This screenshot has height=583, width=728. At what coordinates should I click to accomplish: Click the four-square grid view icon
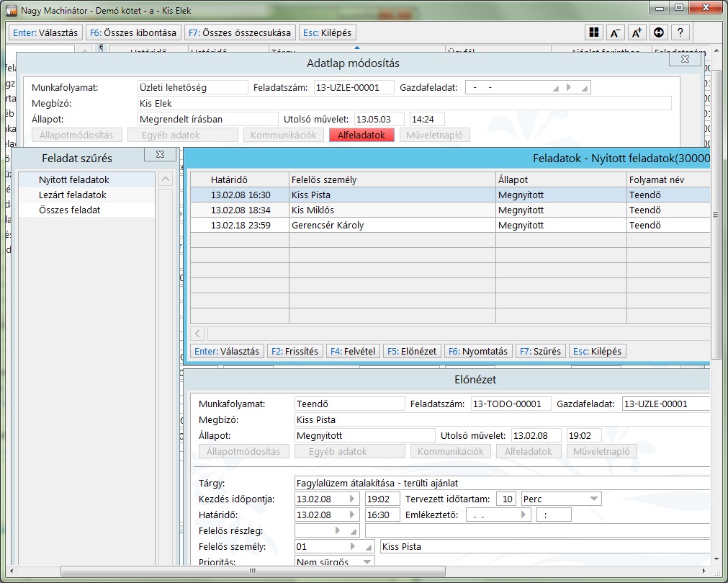pyautogui.click(x=593, y=32)
